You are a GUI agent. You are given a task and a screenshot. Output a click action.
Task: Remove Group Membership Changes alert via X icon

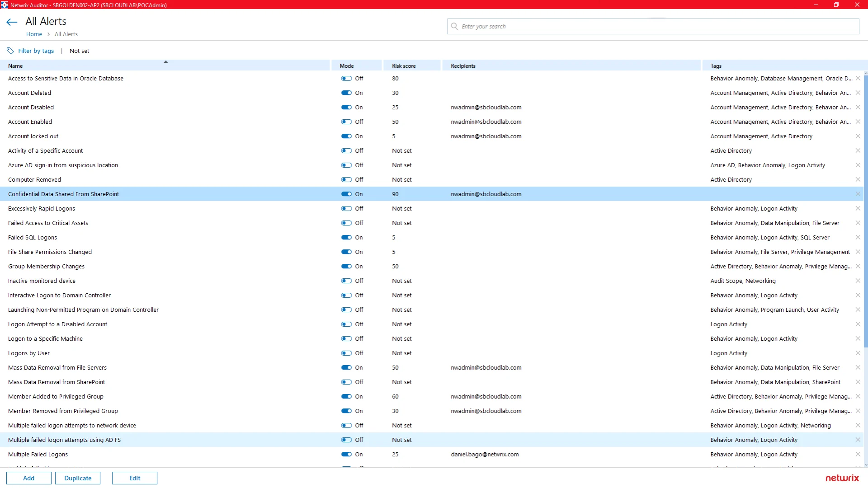(858, 266)
